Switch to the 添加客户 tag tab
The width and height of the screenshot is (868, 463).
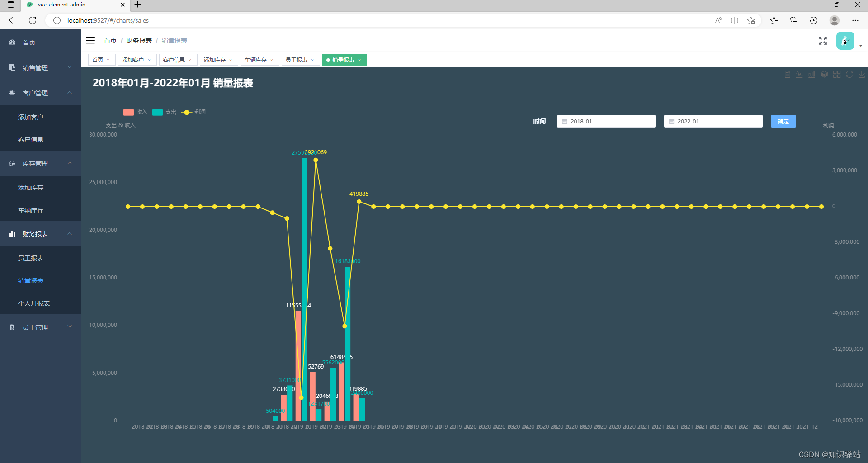click(x=133, y=60)
